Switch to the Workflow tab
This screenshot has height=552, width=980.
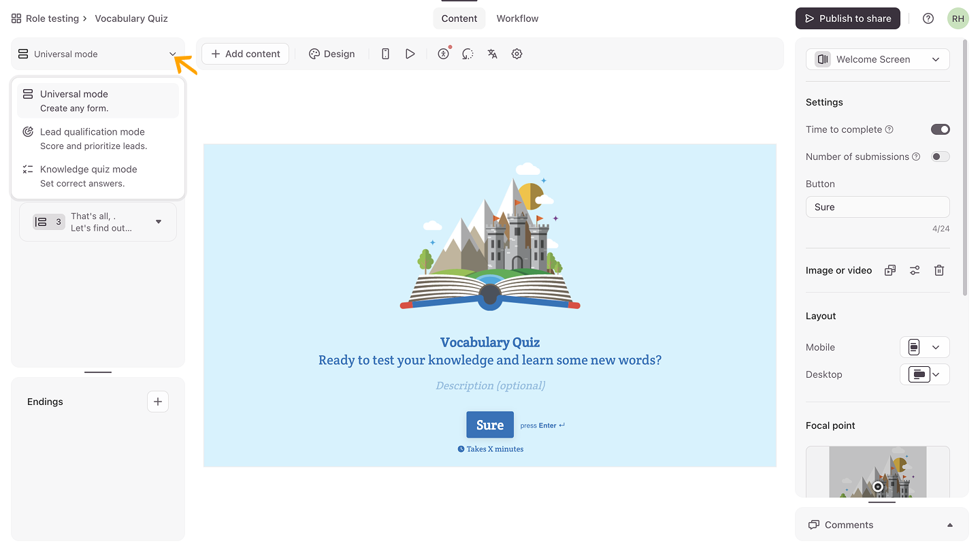pos(517,18)
